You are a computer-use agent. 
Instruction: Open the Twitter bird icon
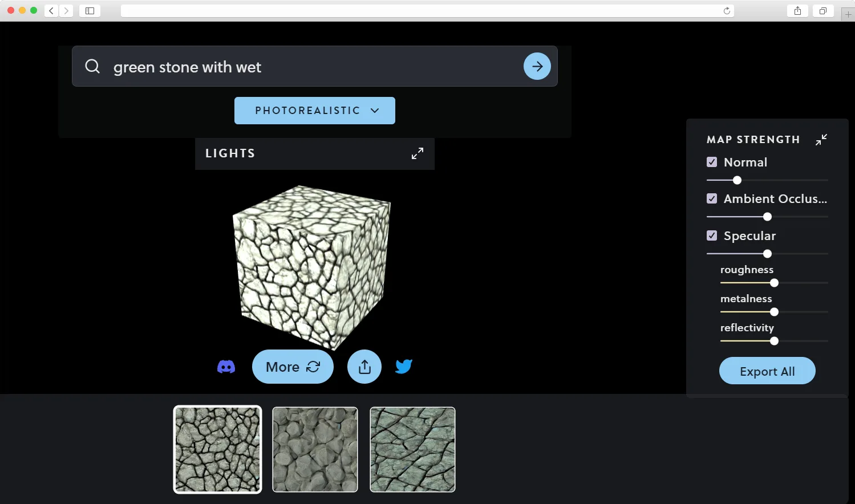point(404,366)
